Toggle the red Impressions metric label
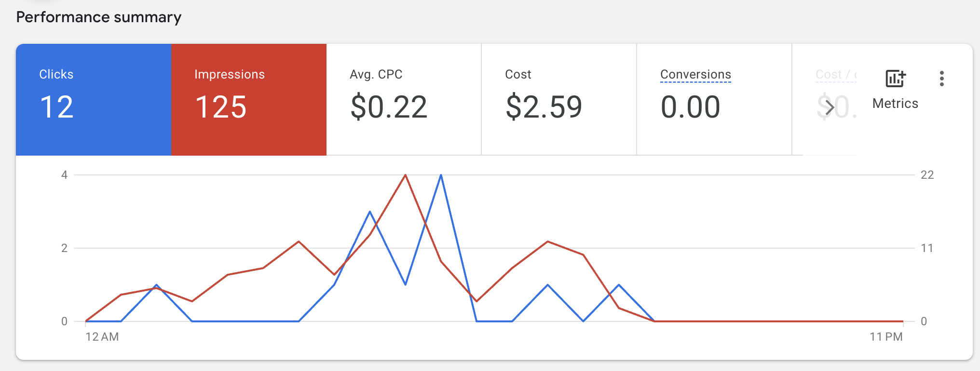The image size is (980, 371). [x=229, y=74]
